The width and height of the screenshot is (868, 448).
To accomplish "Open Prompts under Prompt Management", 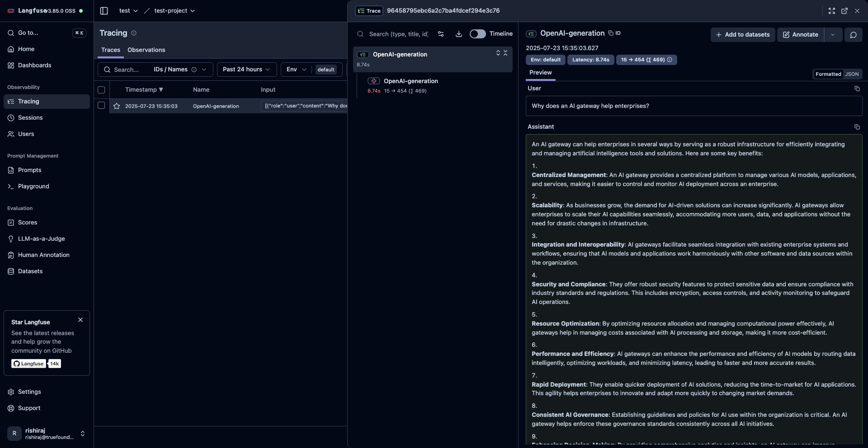I will coord(47,170).
